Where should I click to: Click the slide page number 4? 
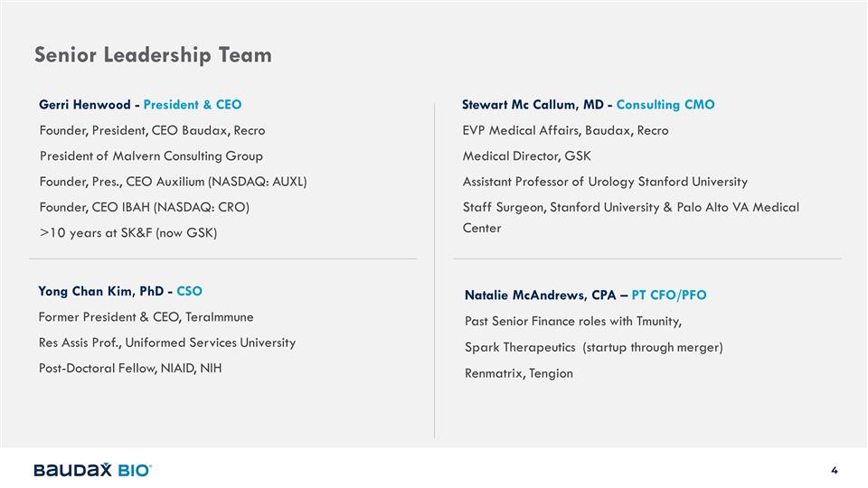pyautogui.click(x=835, y=470)
